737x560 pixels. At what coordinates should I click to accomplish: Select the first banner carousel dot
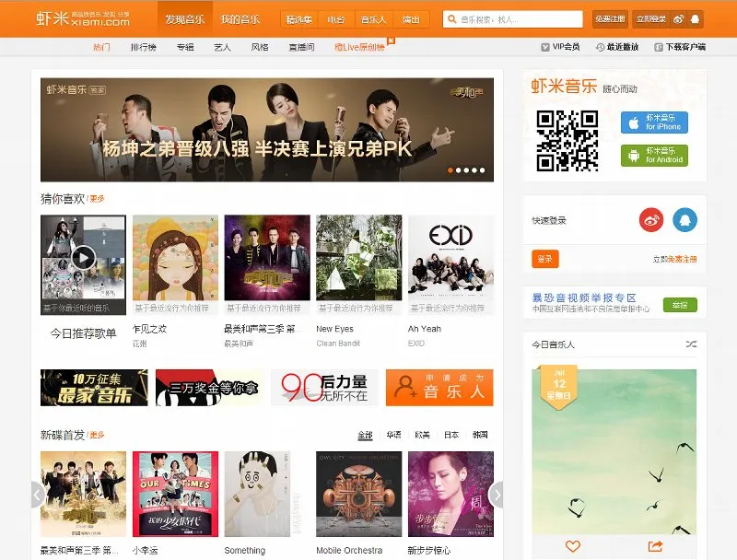click(x=450, y=170)
